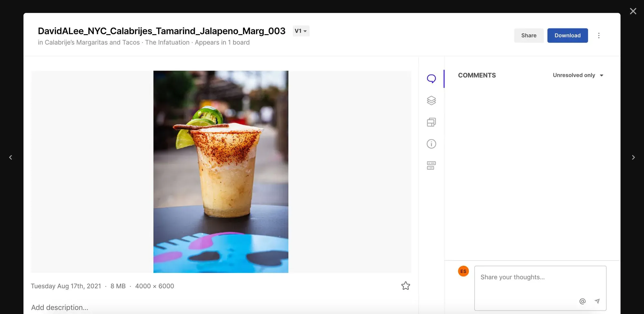Expand the V1 version dropdown
The height and width of the screenshot is (314, 644).
click(x=301, y=31)
